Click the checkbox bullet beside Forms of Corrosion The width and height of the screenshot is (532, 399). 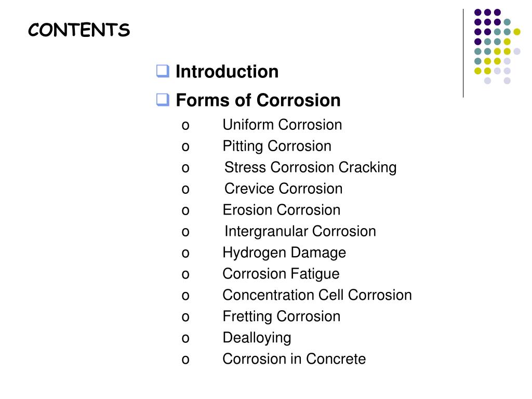[163, 100]
